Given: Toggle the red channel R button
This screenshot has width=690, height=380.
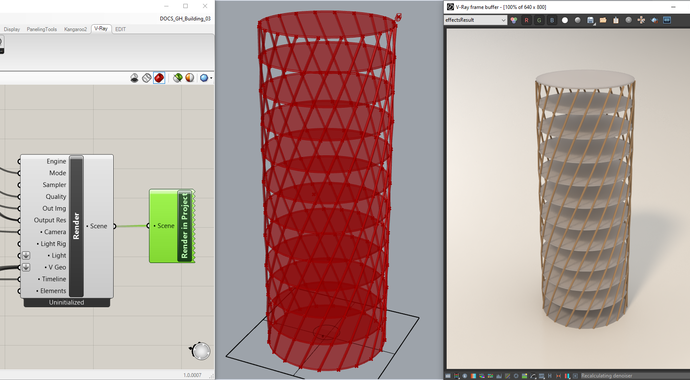Looking at the screenshot, I should pyautogui.click(x=526, y=20).
